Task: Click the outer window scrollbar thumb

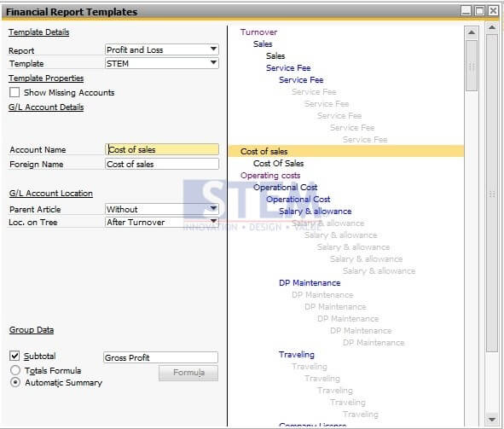Action: pyautogui.click(x=492, y=194)
